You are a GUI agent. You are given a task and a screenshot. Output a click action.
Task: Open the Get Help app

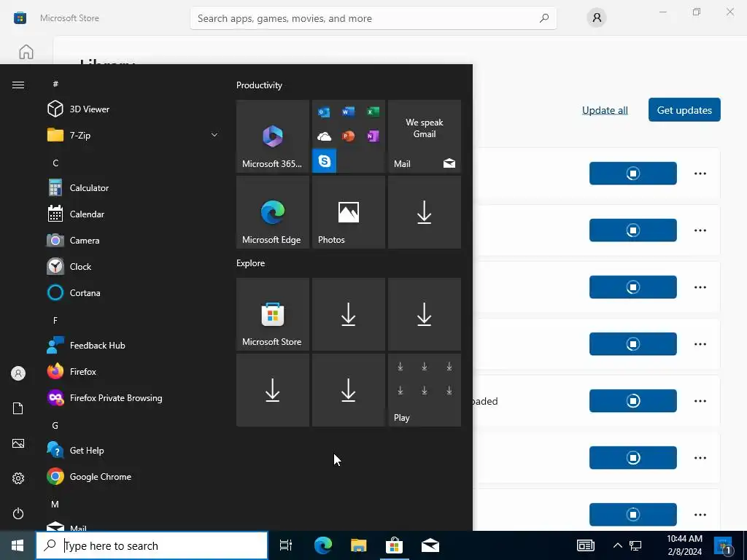[x=131, y=451]
